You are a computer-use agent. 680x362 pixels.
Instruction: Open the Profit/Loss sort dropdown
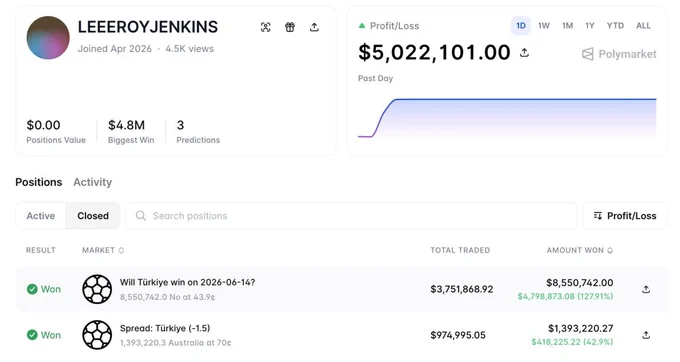click(x=625, y=216)
